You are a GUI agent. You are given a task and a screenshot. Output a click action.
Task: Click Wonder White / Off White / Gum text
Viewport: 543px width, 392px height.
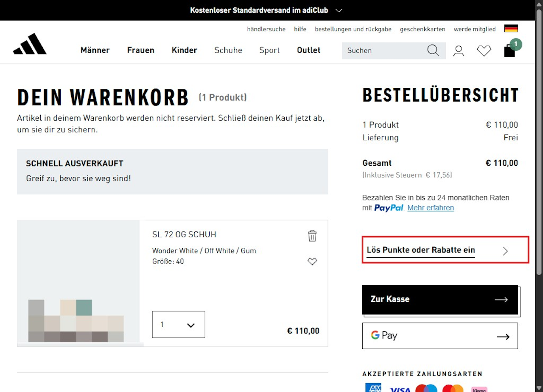pos(204,250)
